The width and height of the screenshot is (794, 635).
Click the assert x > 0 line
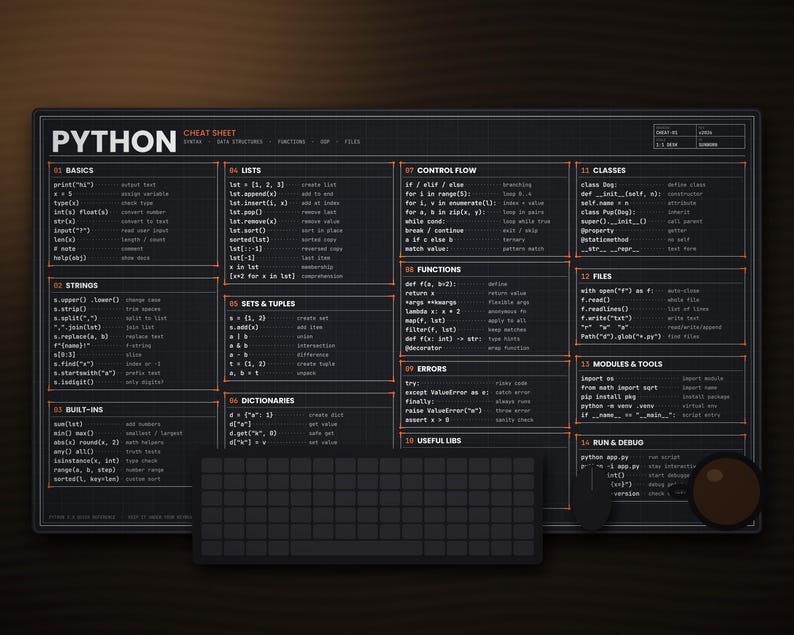(x=427, y=419)
